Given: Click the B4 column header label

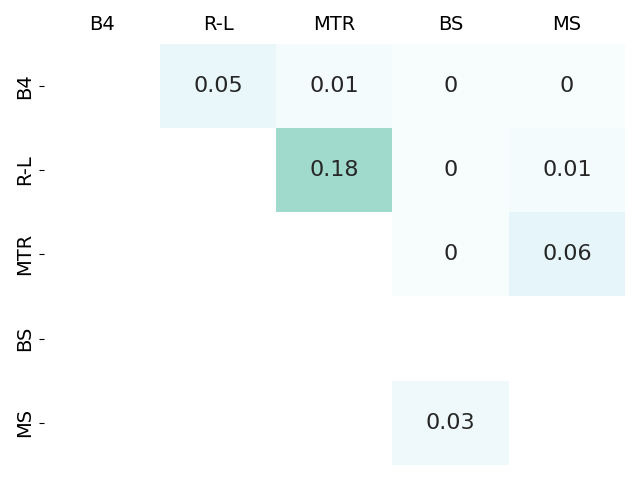Looking at the screenshot, I should pyautogui.click(x=102, y=24).
